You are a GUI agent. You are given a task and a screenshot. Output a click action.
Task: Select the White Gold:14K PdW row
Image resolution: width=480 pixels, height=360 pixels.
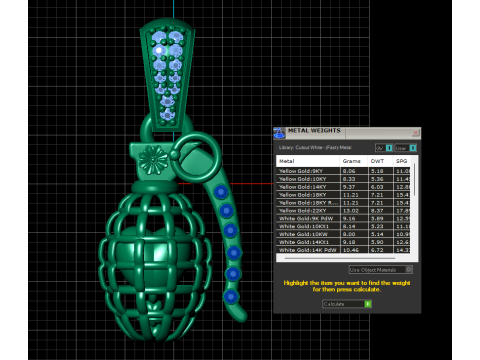coord(344,250)
